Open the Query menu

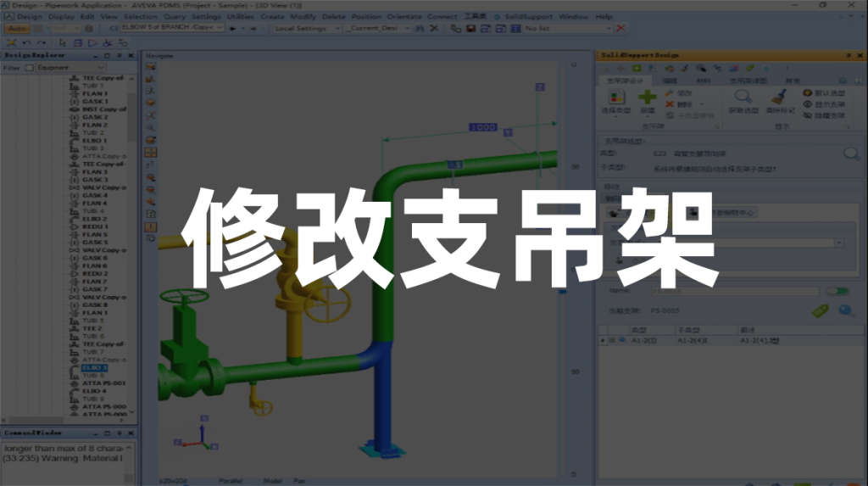pyautogui.click(x=175, y=17)
